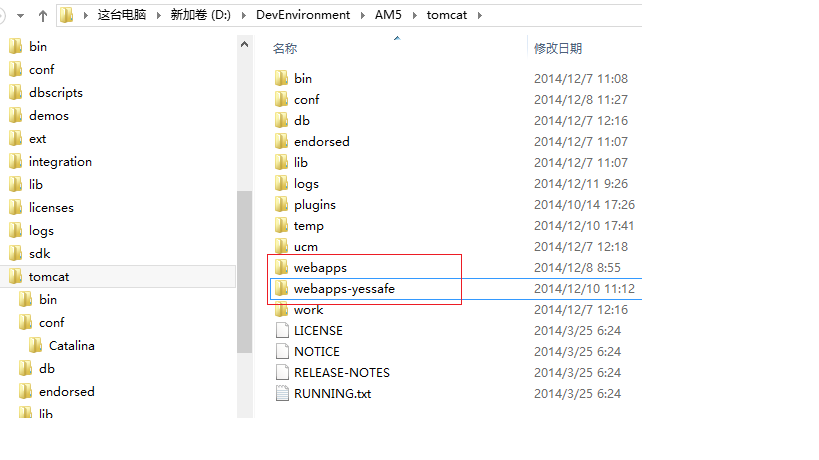This screenshot has width=819, height=460.
Task: Click the navigation pane scroll up arrow
Action: [x=244, y=45]
